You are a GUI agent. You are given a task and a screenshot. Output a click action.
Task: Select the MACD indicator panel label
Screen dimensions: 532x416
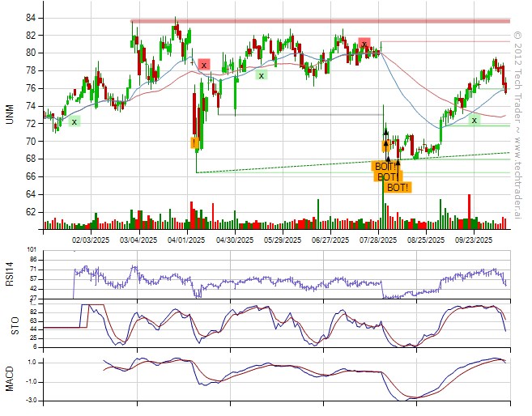(x=11, y=376)
